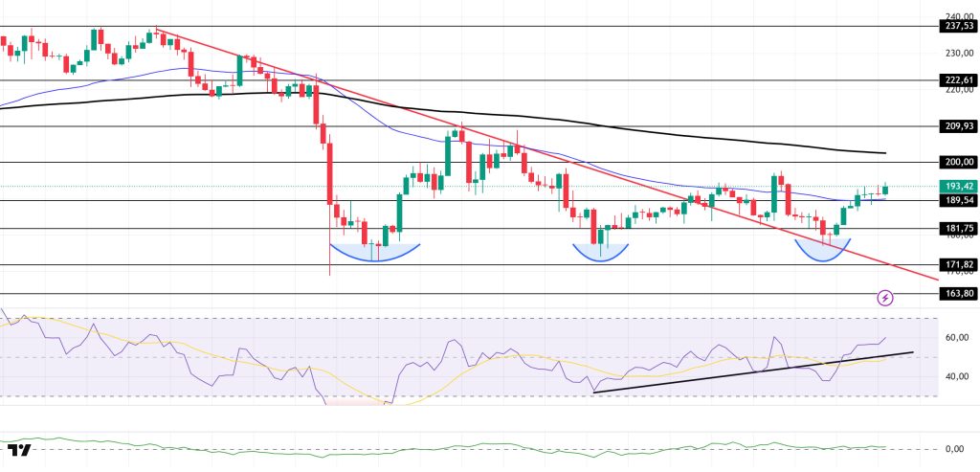
Task: Click the 163,80 lowest support label
Action: pyautogui.click(x=953, y=294)
